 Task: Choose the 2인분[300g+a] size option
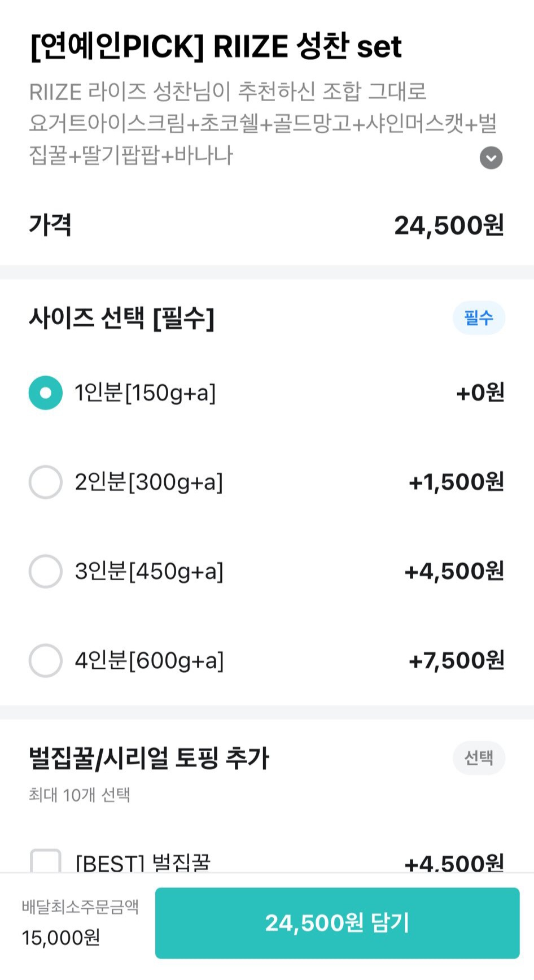click(x=46, y=482)
